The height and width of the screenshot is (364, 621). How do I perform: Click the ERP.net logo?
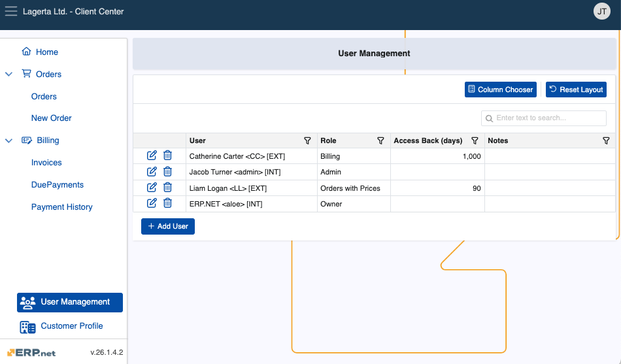pyautogui.click(x=31, y=352)
